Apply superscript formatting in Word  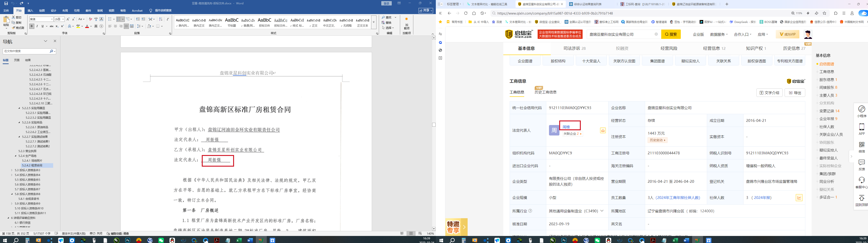pyautogui.click(x=62, y=26)
